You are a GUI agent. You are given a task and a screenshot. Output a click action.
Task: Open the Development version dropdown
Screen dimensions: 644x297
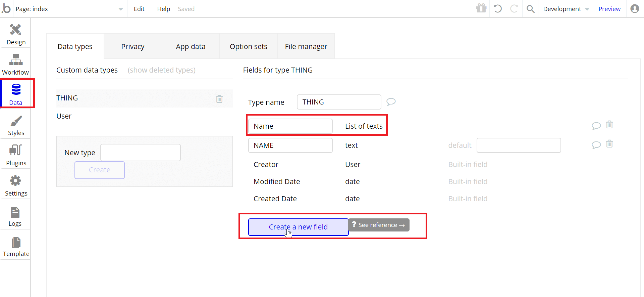566,9
